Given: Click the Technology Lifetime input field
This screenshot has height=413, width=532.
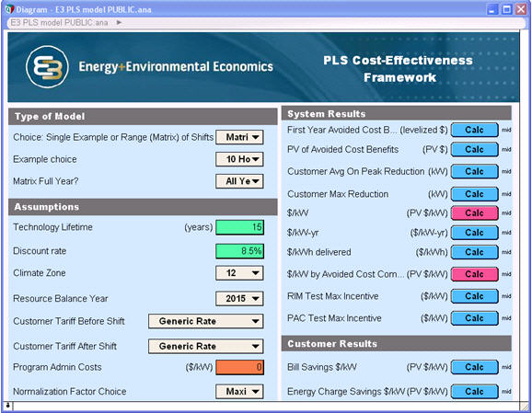Looking at the screenshot, I should click(x=240, y=227).
